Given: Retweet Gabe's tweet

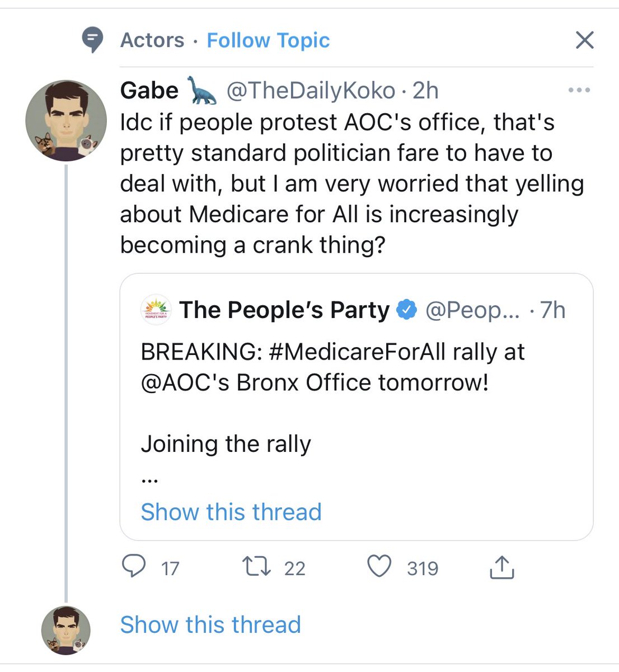Looking at the screenshot, I should (256, 567).
